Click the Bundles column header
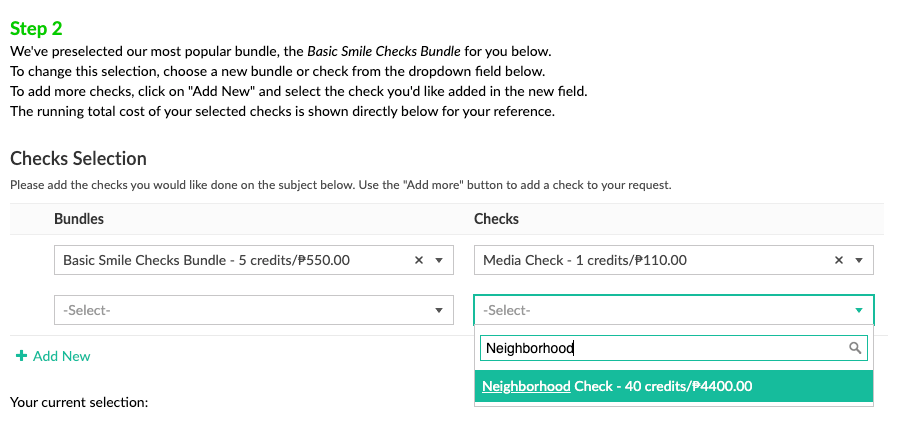 [79, 218]
